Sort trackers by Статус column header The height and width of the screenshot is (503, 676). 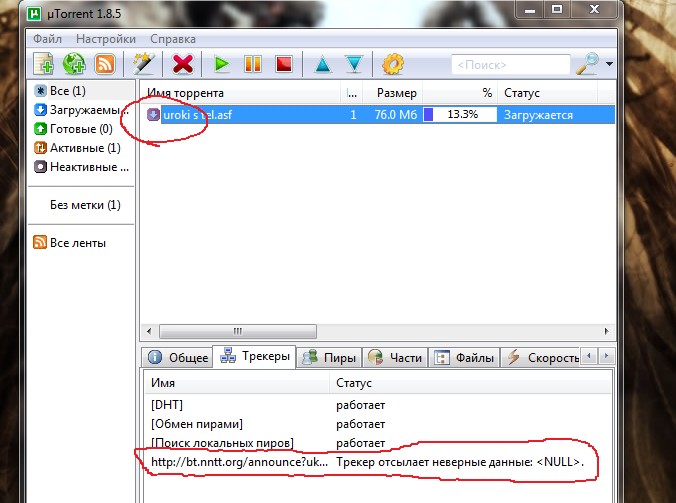[x=471, y=383]
